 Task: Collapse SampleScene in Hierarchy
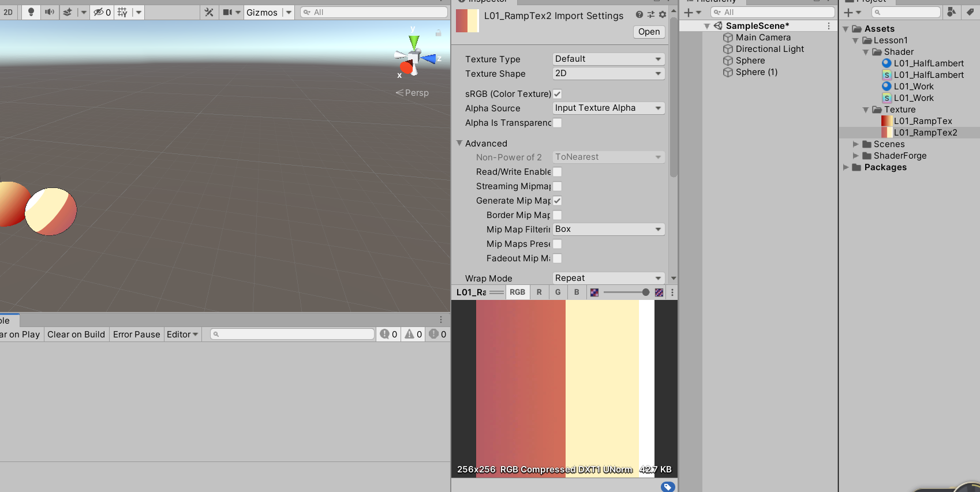coord(707,26)
